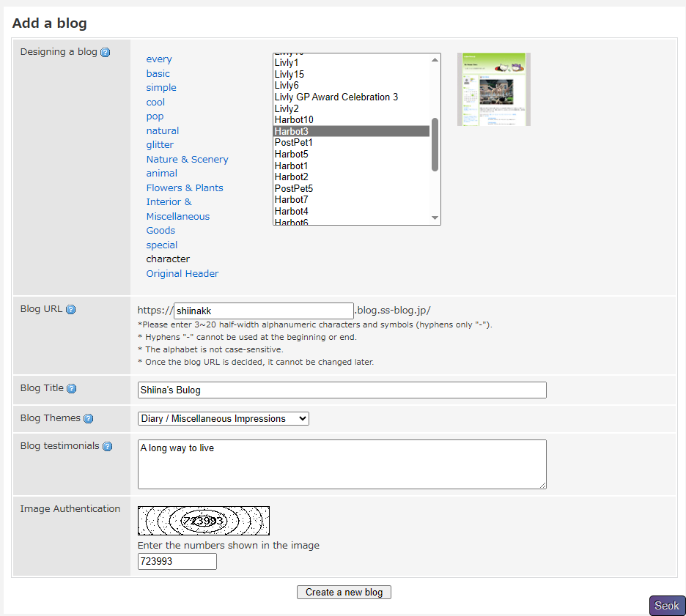Viewport: 686px width, 616px height.
Task: Click into the Blog Title text field
Action: (342, 390)
